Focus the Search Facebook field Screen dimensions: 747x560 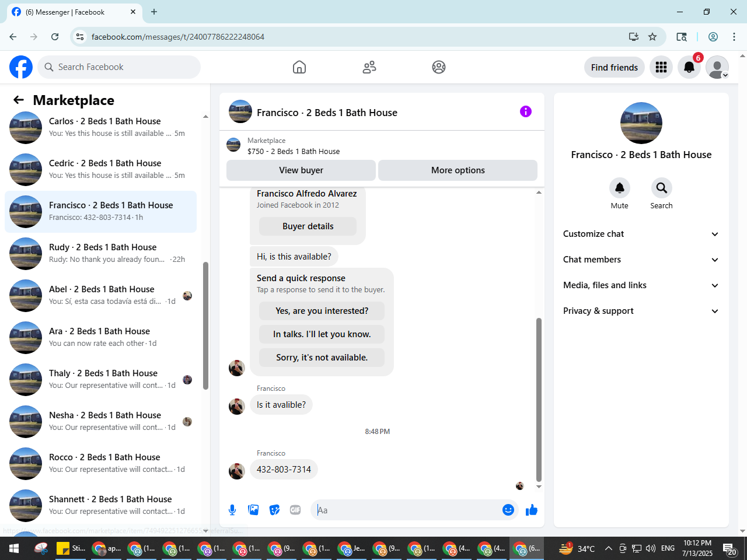click(x=119, y=67)
